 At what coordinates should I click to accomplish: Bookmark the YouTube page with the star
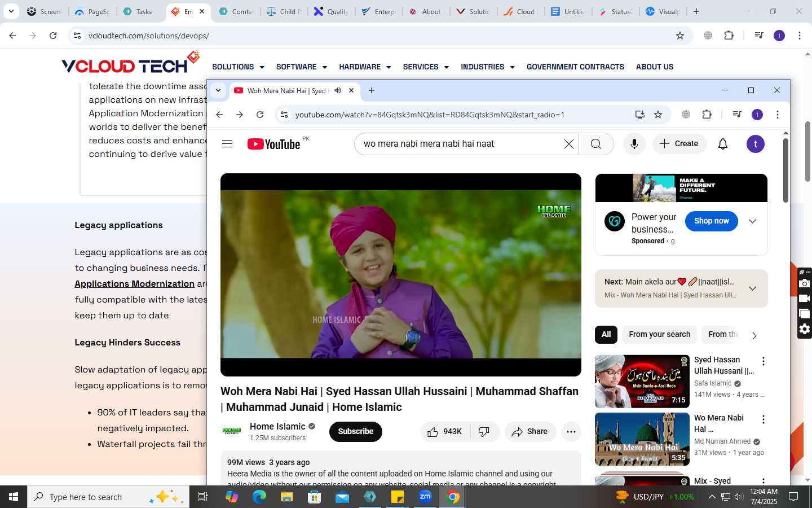(x=658, y=115)
